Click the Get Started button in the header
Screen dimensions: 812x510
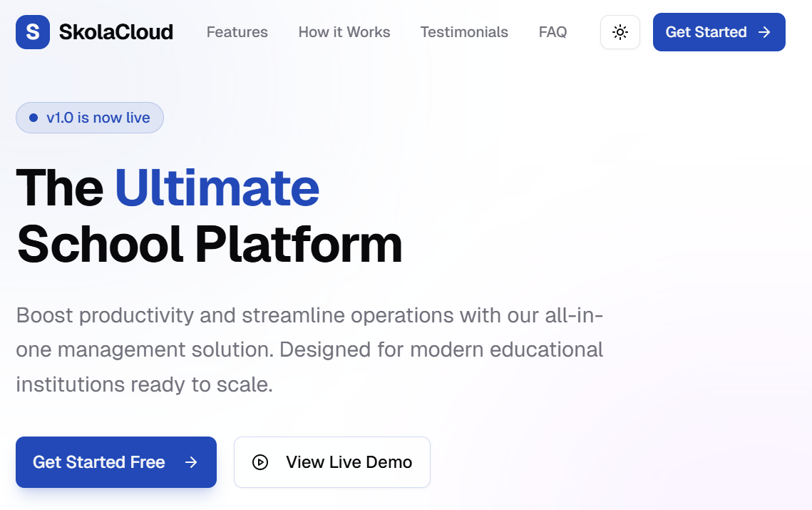[719, 32]
